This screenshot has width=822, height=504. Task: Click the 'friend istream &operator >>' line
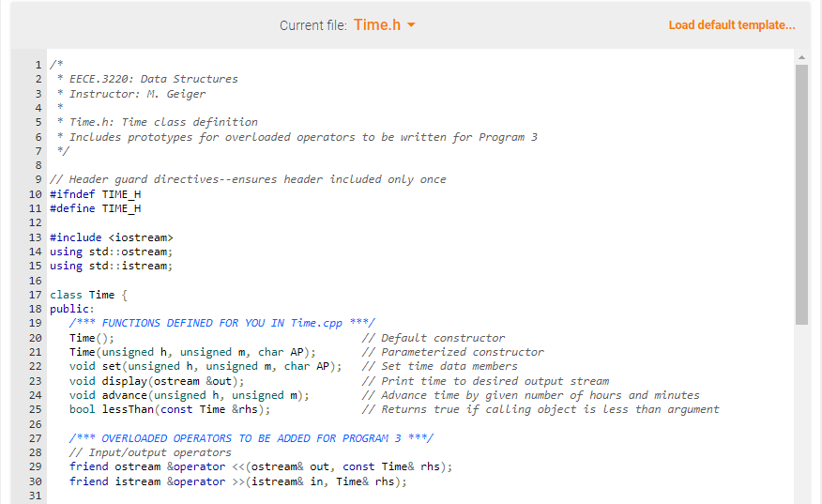(x=238, y=481)
